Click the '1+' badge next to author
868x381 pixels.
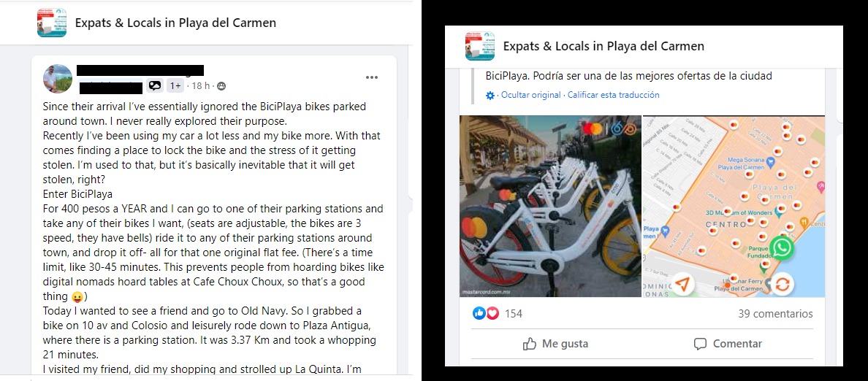175,85
